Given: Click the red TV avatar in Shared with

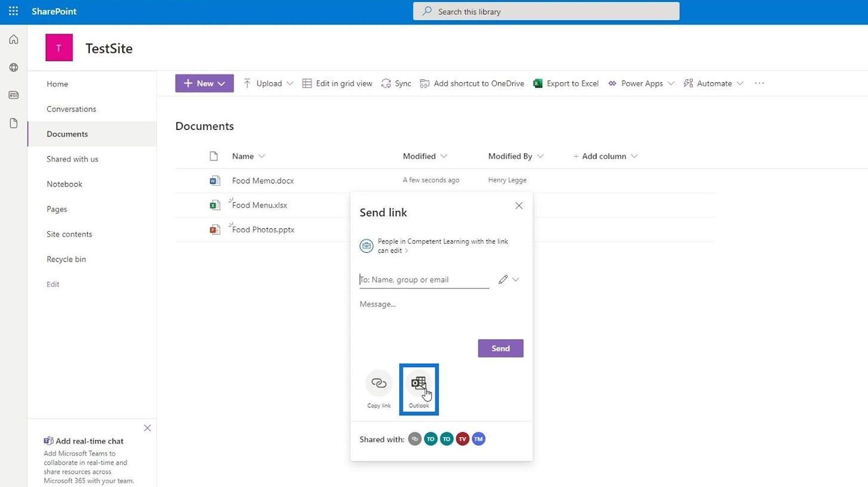Looking at the screenshot, I should tap(462, 439).
